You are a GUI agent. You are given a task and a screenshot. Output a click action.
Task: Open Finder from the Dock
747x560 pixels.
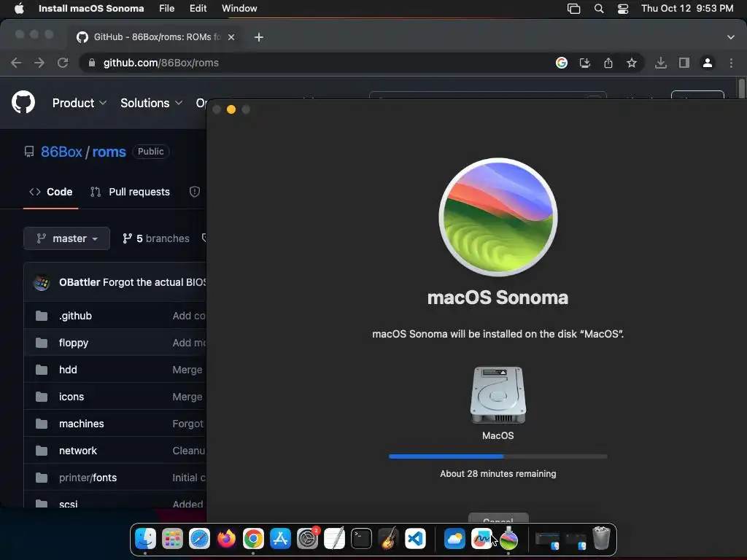(x=145, y=539)
